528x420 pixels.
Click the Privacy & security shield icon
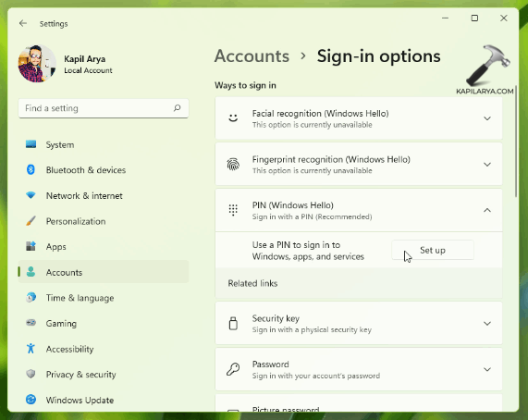tap(31, 374)
